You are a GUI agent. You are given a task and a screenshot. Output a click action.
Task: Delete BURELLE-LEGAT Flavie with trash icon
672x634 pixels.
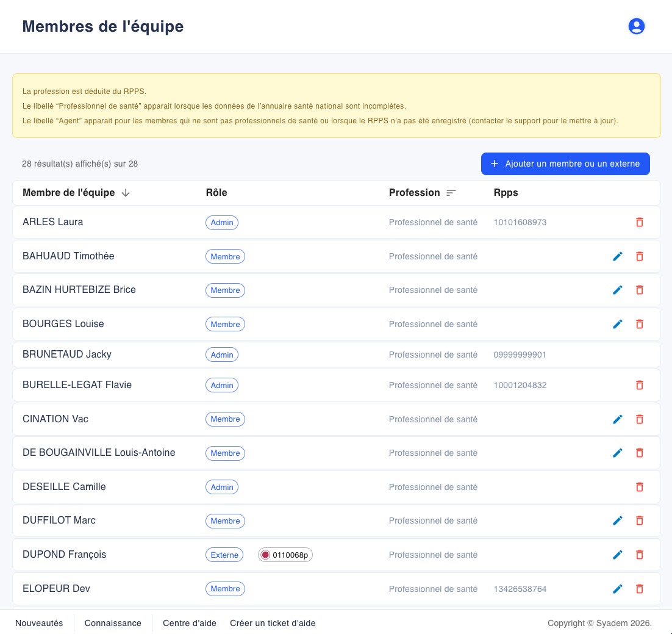coord(640,385)
